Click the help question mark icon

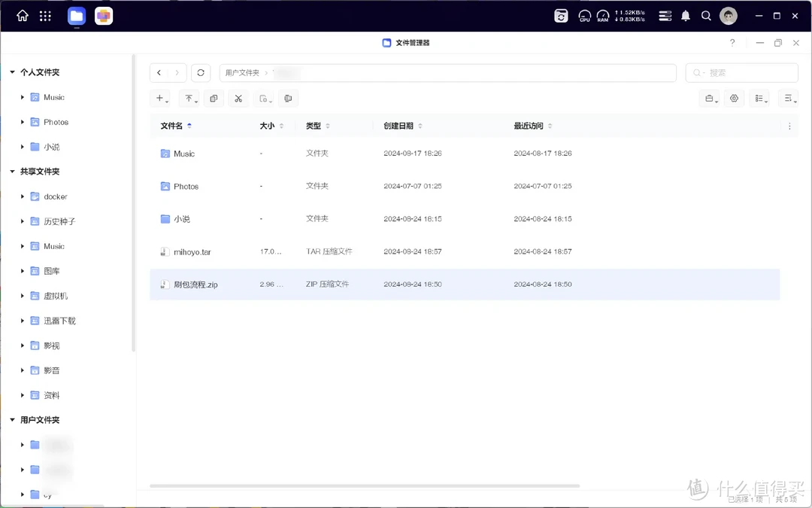732,43
